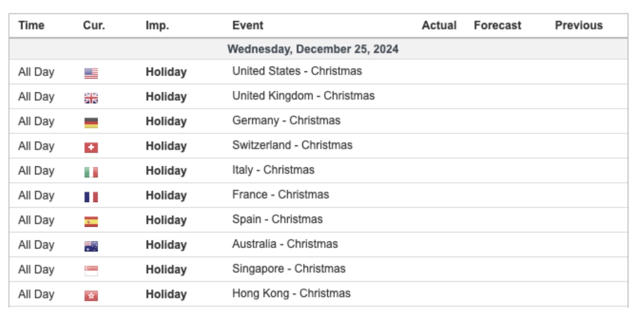Click the Previous column header
Screen dimensions: 644x319
578,25
